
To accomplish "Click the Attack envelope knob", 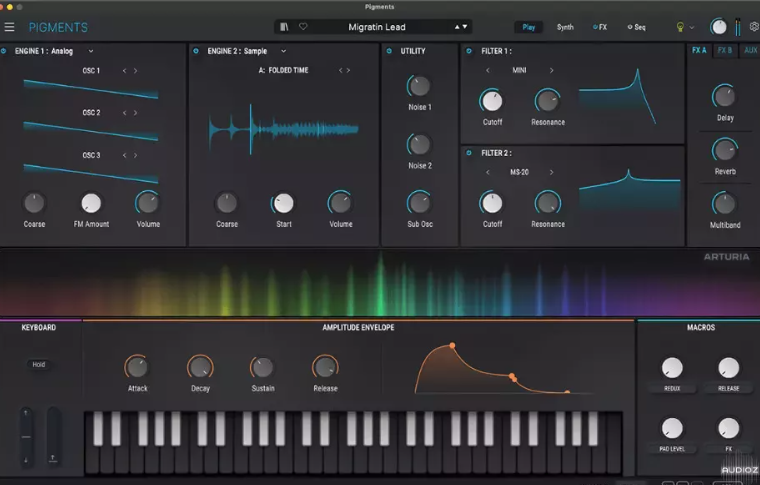I will [137, 367].
